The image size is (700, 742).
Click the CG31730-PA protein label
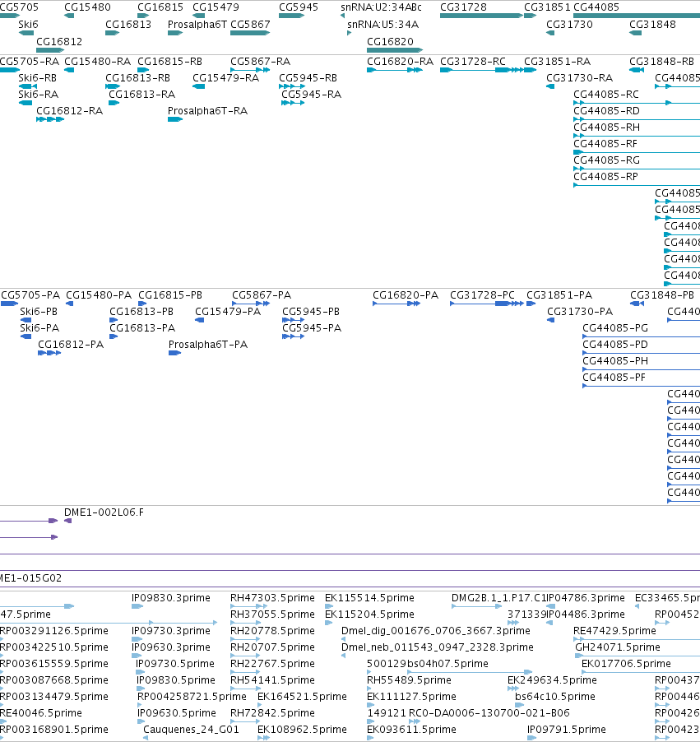(580, 312)
